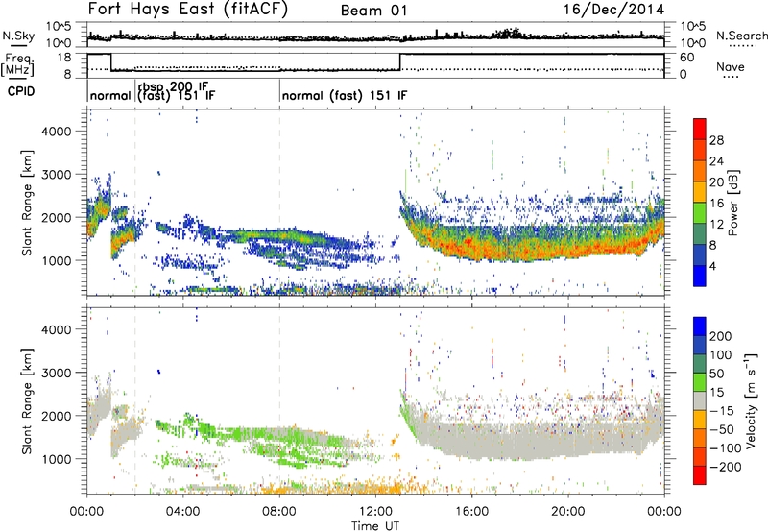Click the 'Velocity [m s⁻¹]' colorbar title

click(x=751, y=400)
